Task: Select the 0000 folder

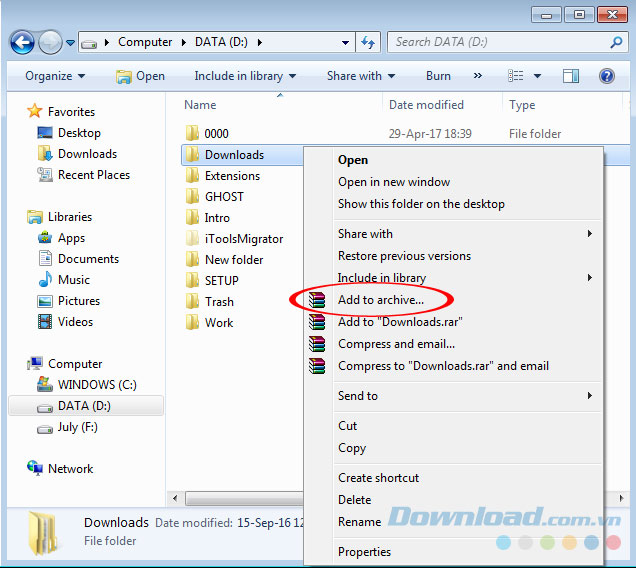Action: (x=207, y=133)
